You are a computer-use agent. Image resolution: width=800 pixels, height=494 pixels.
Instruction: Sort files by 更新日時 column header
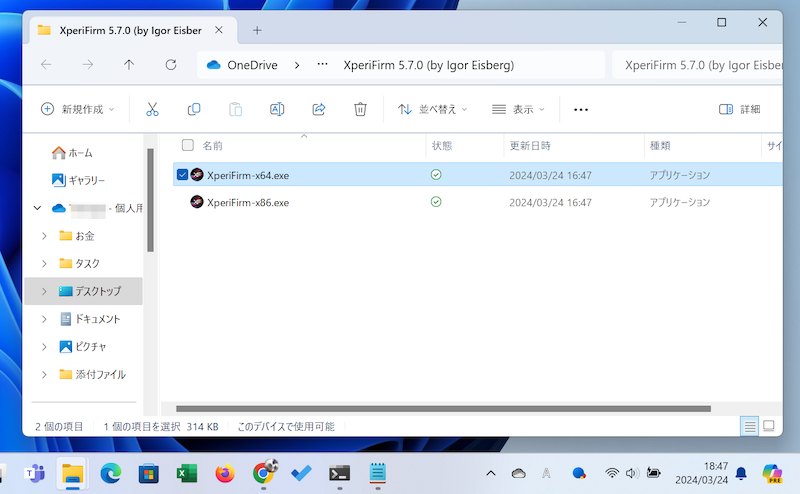pyautogui.click(x=530, y=146)
